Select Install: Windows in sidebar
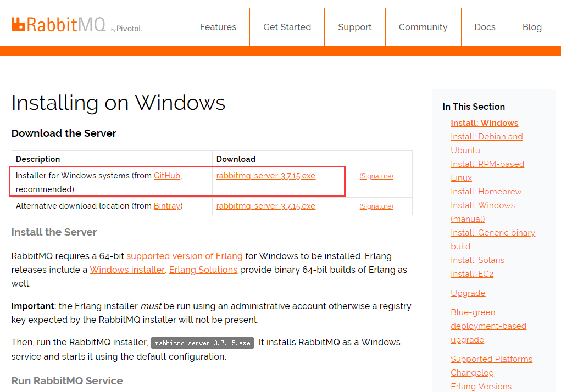This screenshot has width=561, height=392. [x=485, y=123]
